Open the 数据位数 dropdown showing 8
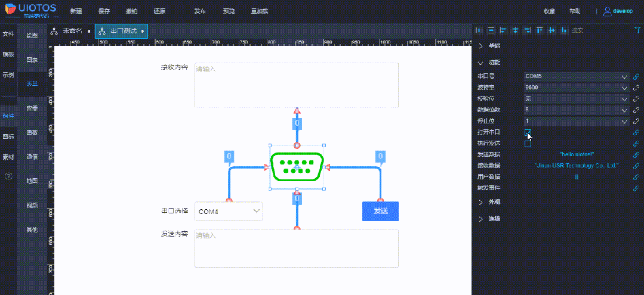The image size is (644, 295). [577, 110]
